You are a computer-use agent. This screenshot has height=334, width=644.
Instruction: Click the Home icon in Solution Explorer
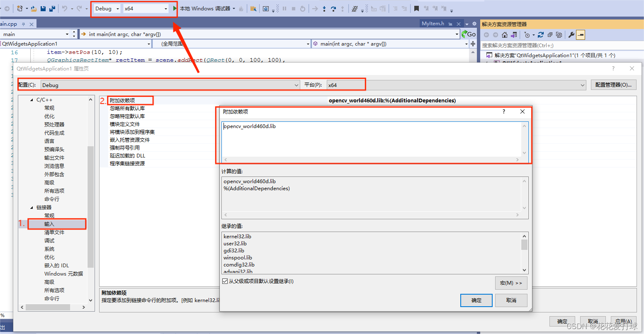coord(504,35)
